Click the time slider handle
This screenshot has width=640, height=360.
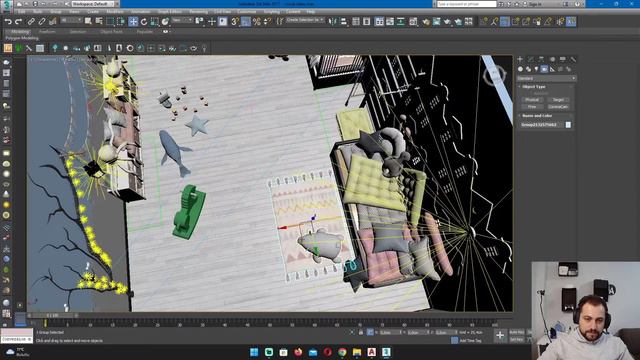(x=52, y=316)
